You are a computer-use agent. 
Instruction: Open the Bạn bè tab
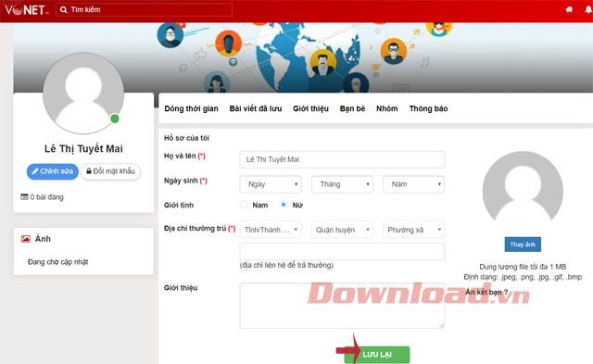tap(352, 109)
